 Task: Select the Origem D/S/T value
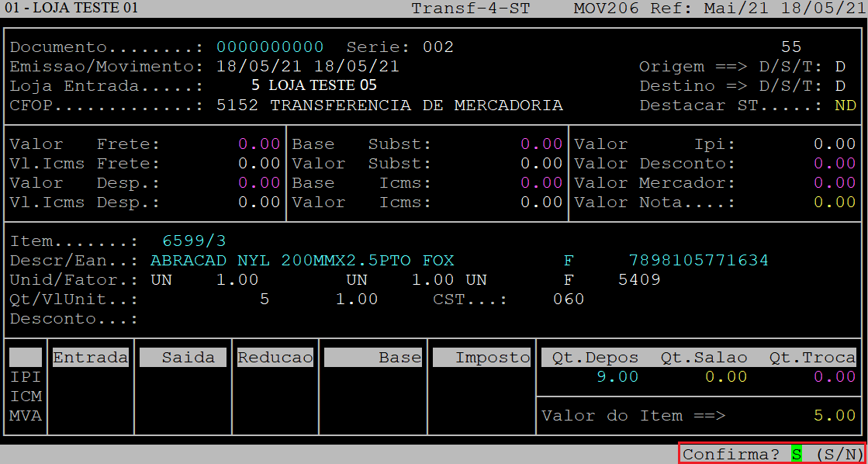[840, 67]
